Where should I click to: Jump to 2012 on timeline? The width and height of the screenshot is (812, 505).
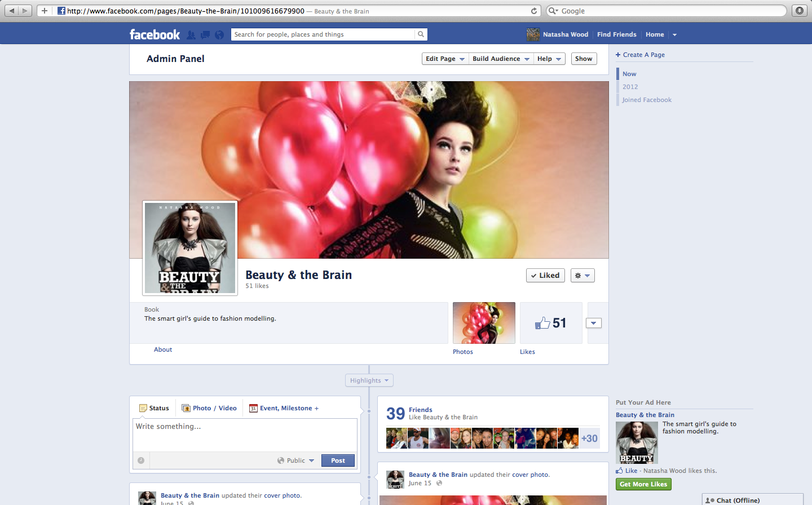[630, 87]
